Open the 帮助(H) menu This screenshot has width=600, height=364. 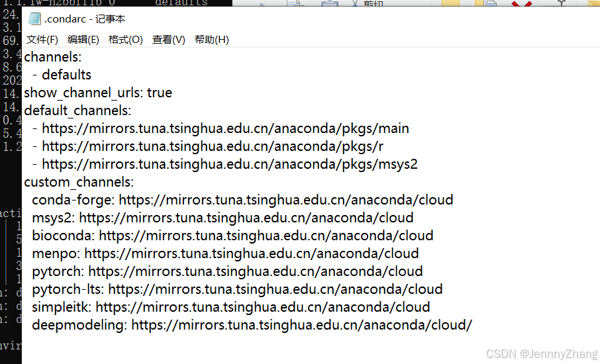(x=212, y=40)
